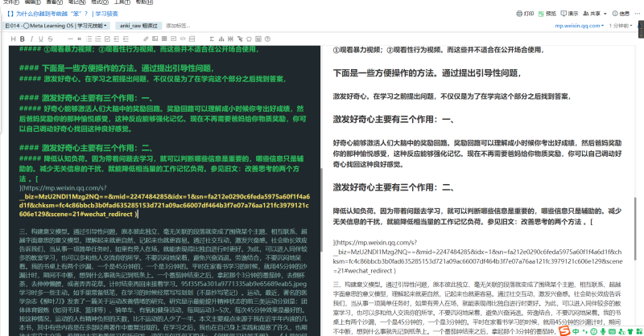The image size is (644, 336).
Task: Open the 格式(O) menu
Action: (x=99, y=2)
